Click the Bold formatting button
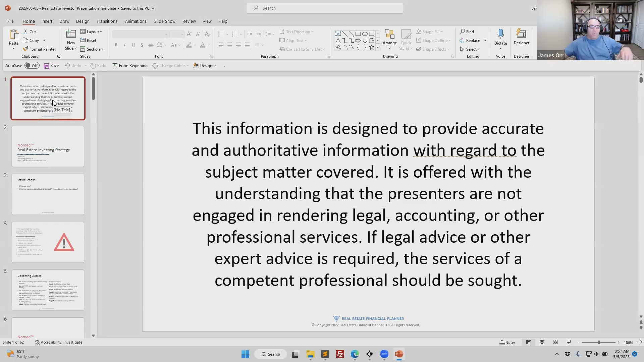644x362 pixels. click(116, 45)
